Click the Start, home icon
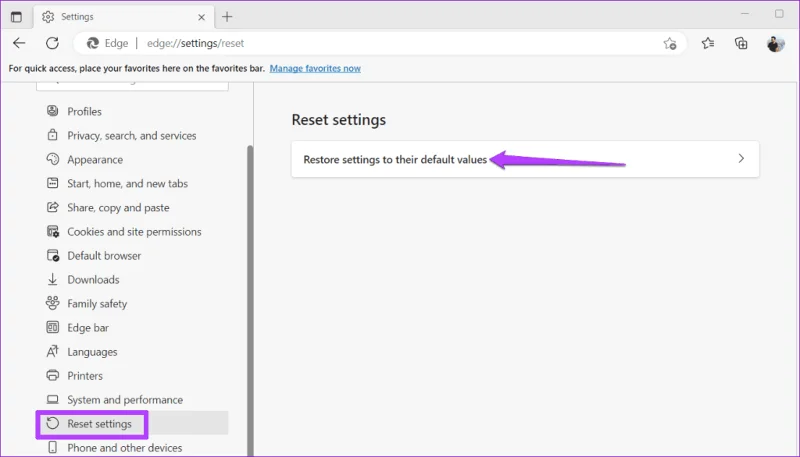The image size is (800, 457). coord(53,183)
